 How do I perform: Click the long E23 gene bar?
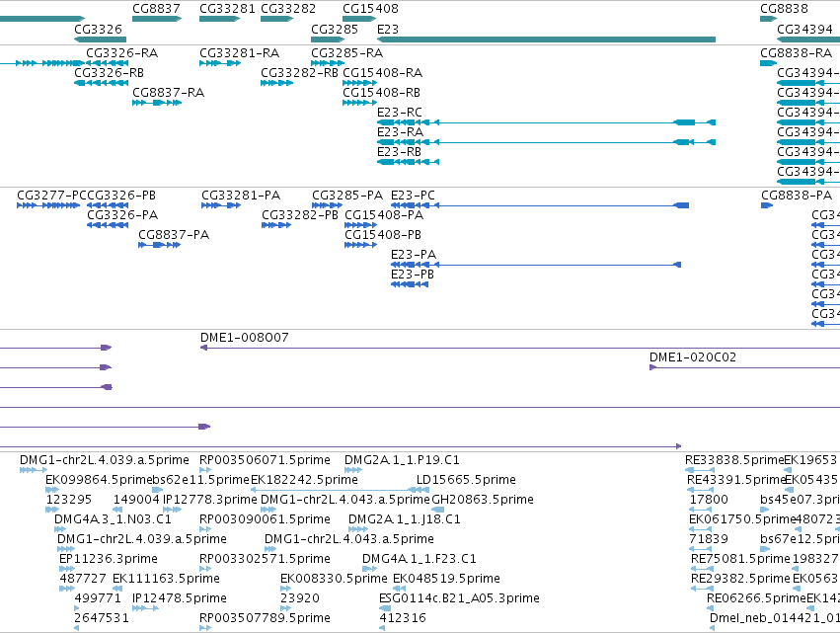pyautogui.click(x=547, y=40)
